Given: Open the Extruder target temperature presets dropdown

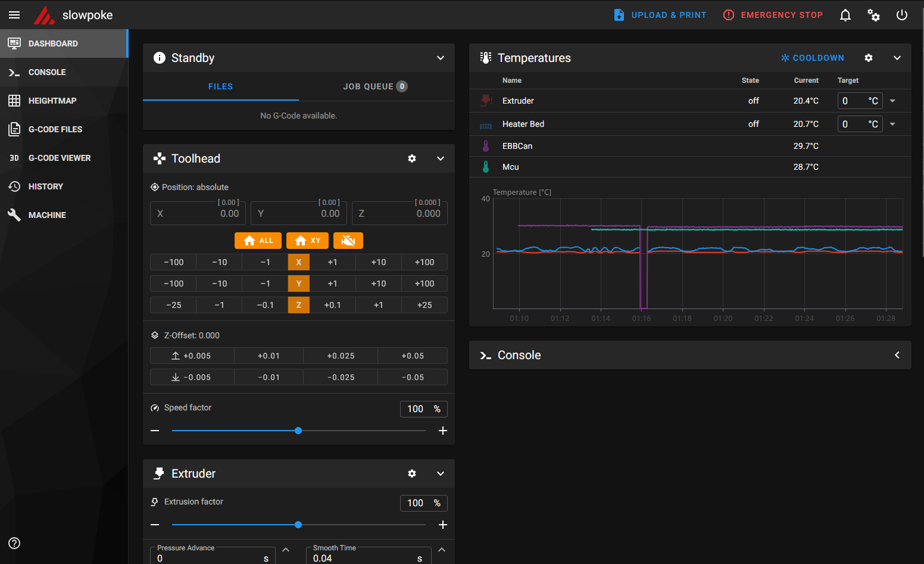Looking at the screenshot, I should 892,101.
